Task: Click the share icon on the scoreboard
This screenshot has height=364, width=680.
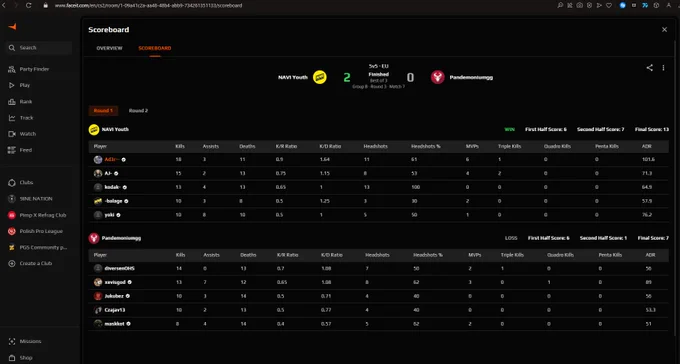Action: point(649,68)
